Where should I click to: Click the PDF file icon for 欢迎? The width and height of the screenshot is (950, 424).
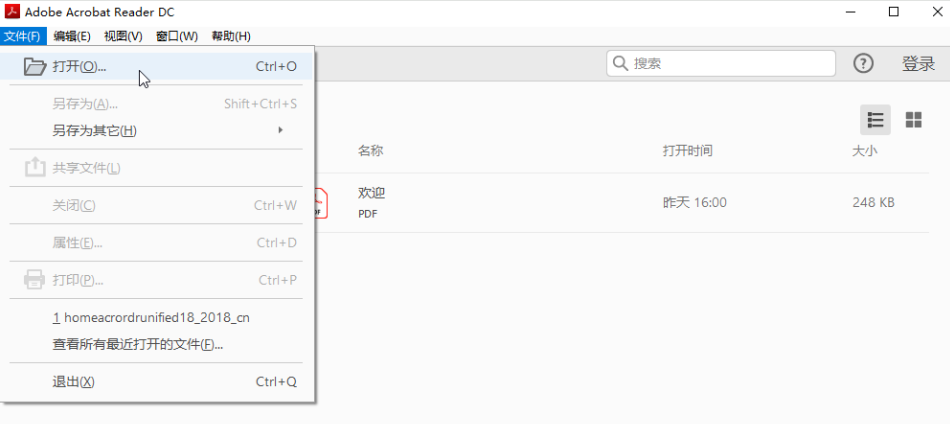pos(321,203)
